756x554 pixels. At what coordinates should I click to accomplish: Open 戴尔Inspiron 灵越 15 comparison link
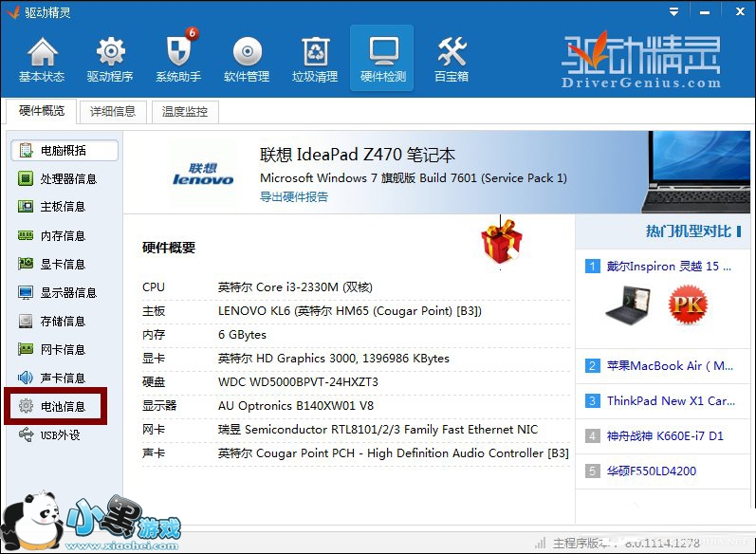click(662, 267)
